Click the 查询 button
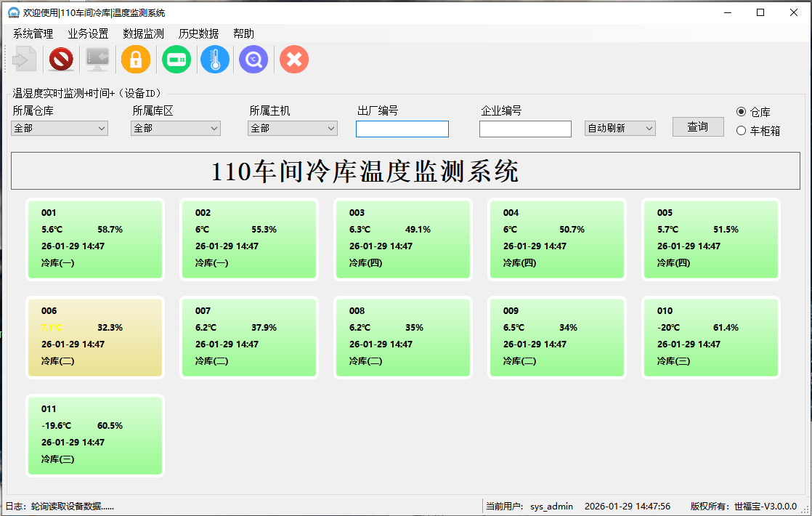 [697, 126]
